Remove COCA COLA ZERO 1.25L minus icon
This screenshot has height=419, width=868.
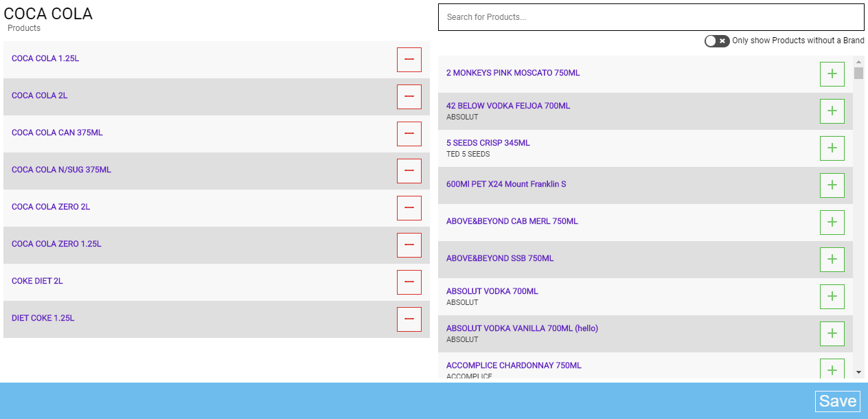(409, 245)
